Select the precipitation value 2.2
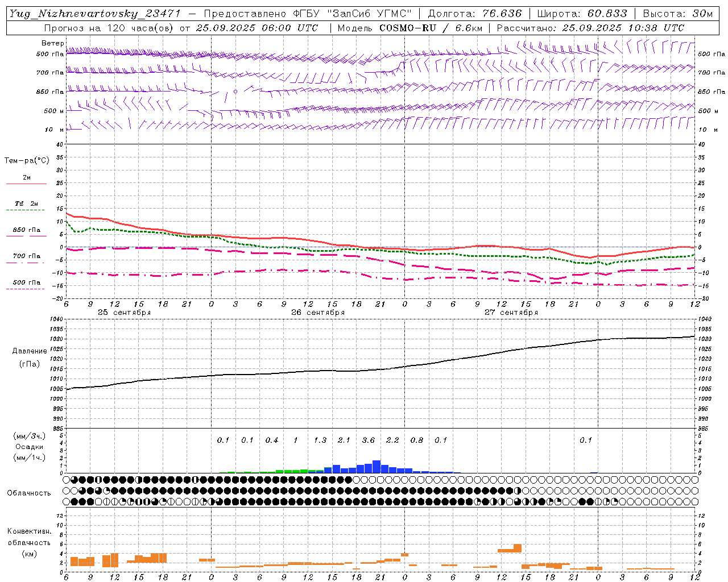 coord(392,440)
